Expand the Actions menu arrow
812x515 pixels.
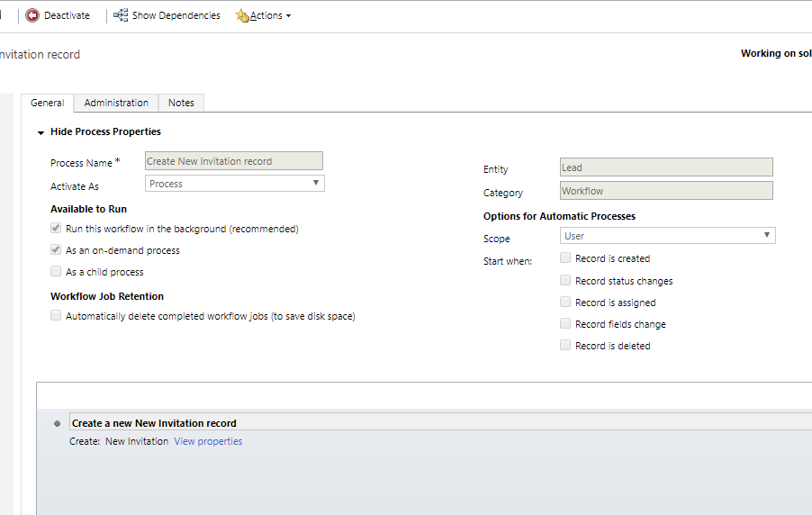coord(288,16)
